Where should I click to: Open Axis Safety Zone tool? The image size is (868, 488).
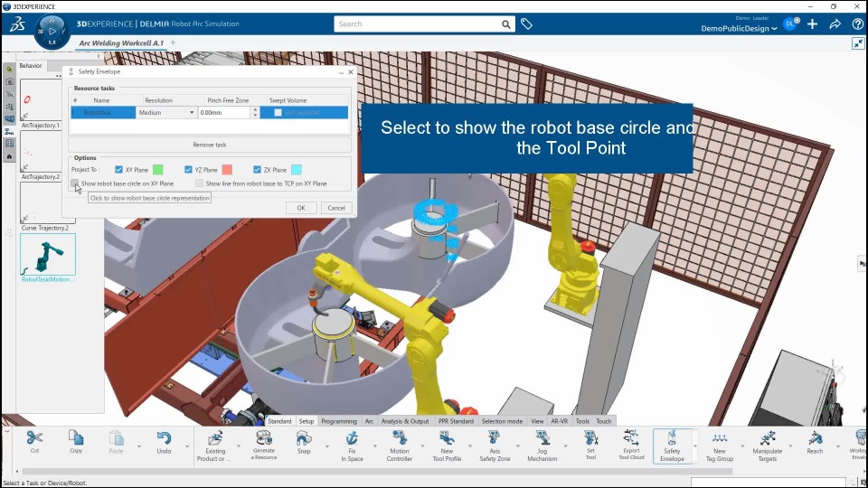(x=495, y=446)
